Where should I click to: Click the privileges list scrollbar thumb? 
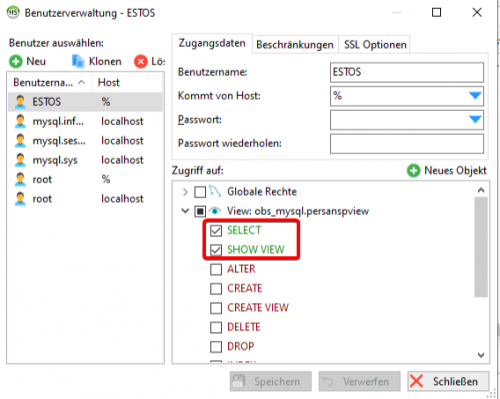(x=481, y=247)
